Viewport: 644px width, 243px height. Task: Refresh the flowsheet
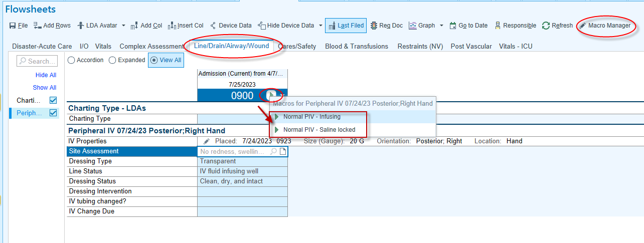click(x=546, y=26)
